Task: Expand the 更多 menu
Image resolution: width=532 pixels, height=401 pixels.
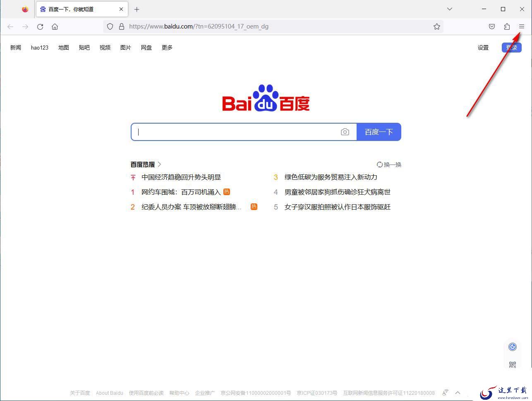Action: [x=167, y=48]
